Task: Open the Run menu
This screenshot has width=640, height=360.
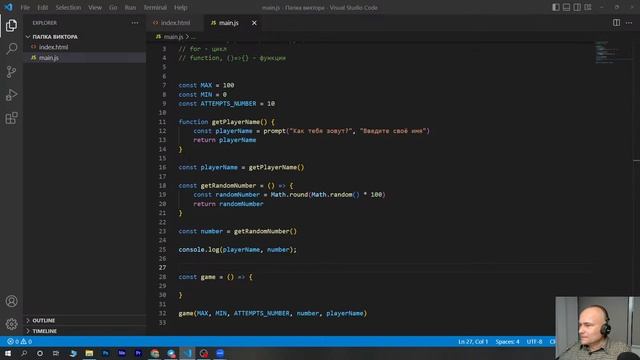Action: tap(130, 7)
